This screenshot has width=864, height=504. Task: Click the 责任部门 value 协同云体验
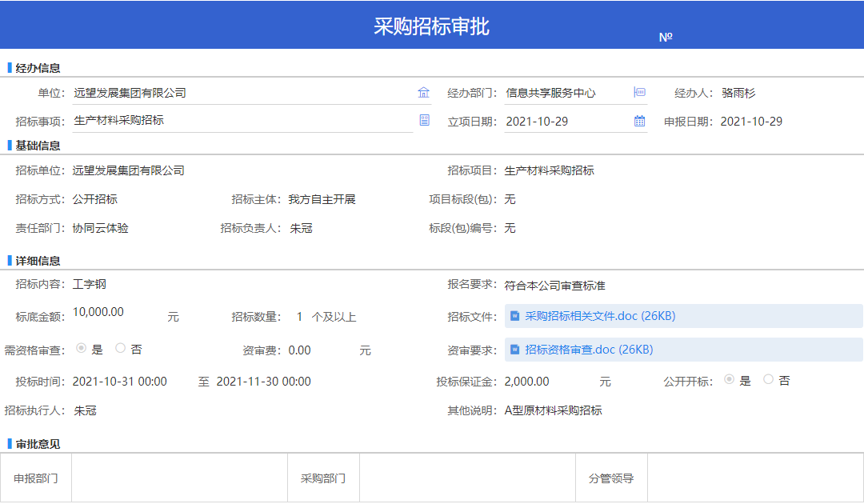(100, 228)
